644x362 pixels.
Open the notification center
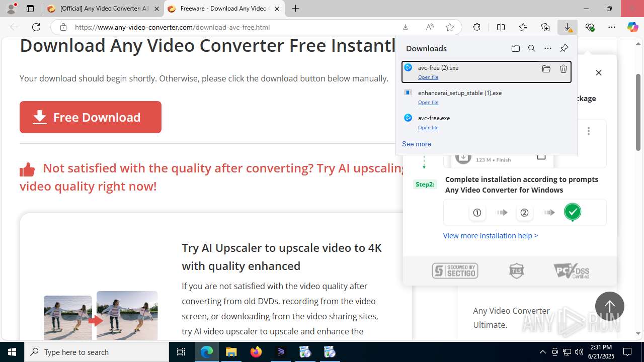627,352
